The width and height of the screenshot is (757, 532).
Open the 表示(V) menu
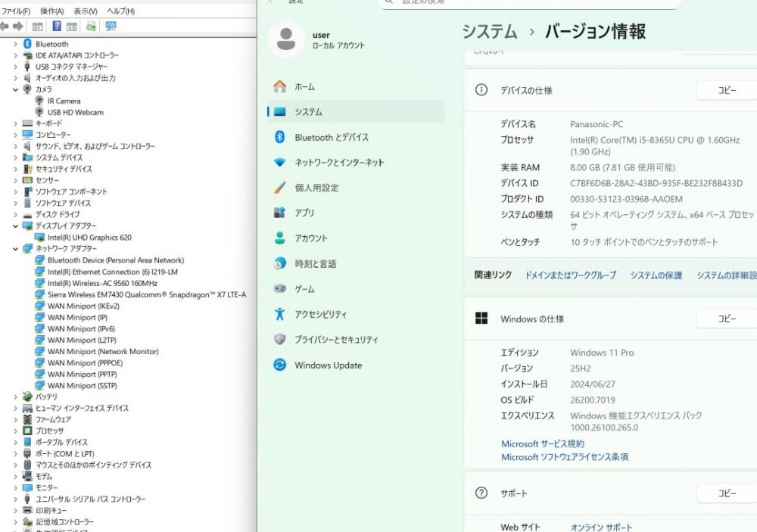coord(85,11)
